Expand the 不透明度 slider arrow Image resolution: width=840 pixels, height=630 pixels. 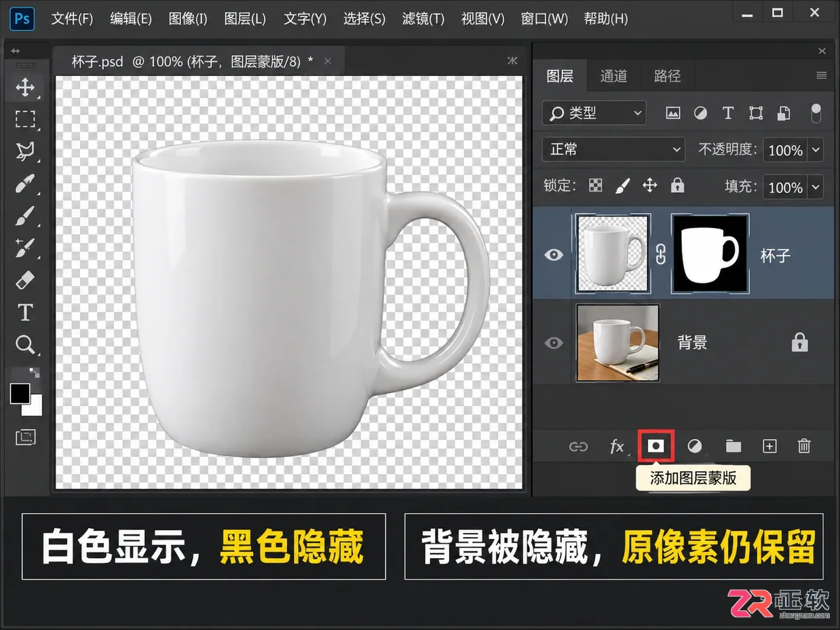816,150
